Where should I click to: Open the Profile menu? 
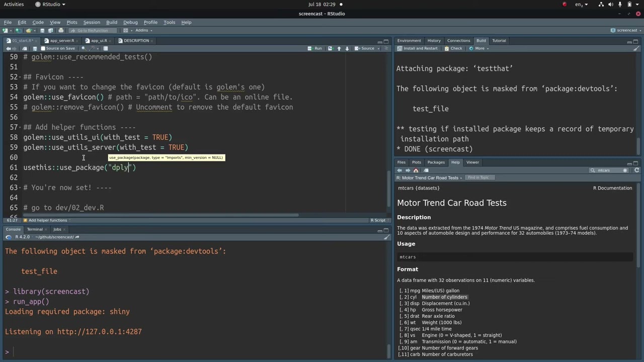coord(150,22)
